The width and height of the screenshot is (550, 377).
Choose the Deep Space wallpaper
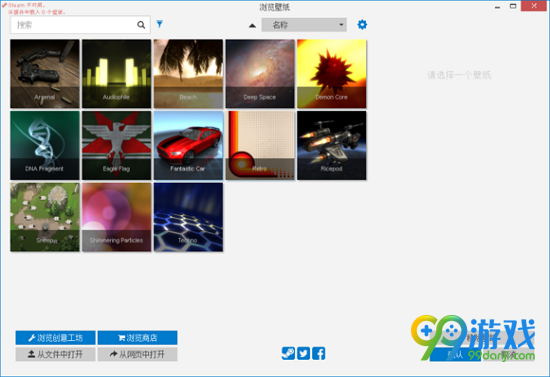[x=260, y=74]
